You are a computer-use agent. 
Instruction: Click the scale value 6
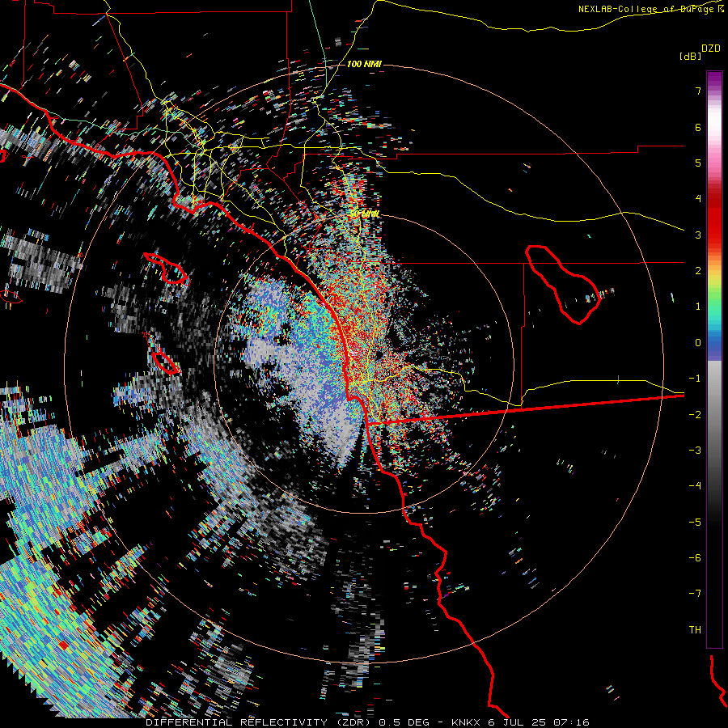pyautogui.click(x=698, y=127)
